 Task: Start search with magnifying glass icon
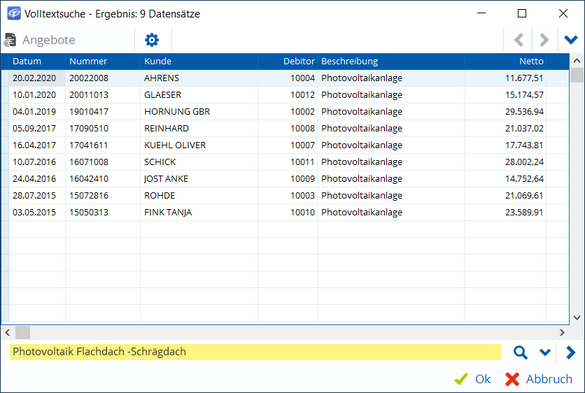(x=520, y=352)
